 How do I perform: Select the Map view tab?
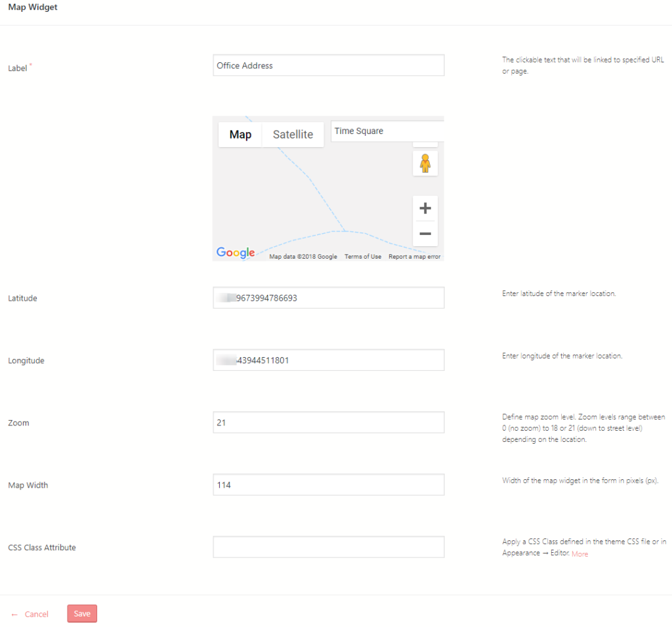coord(240,134)
